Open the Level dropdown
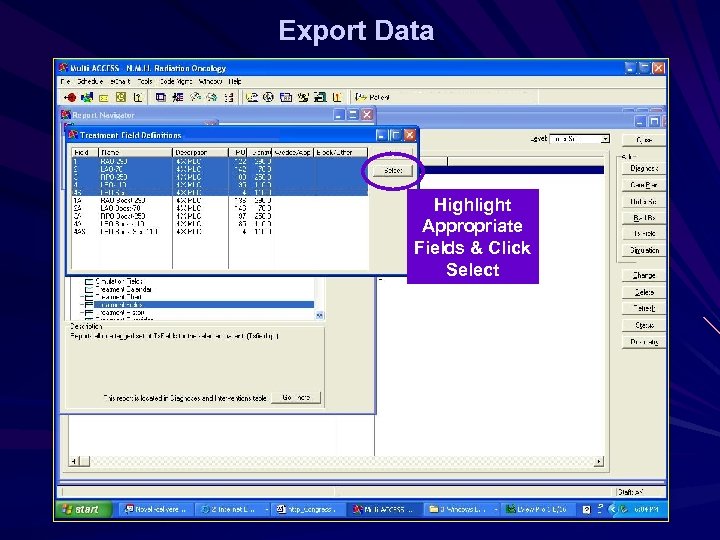This screenshot has width=720, height=540. point(605,139)
